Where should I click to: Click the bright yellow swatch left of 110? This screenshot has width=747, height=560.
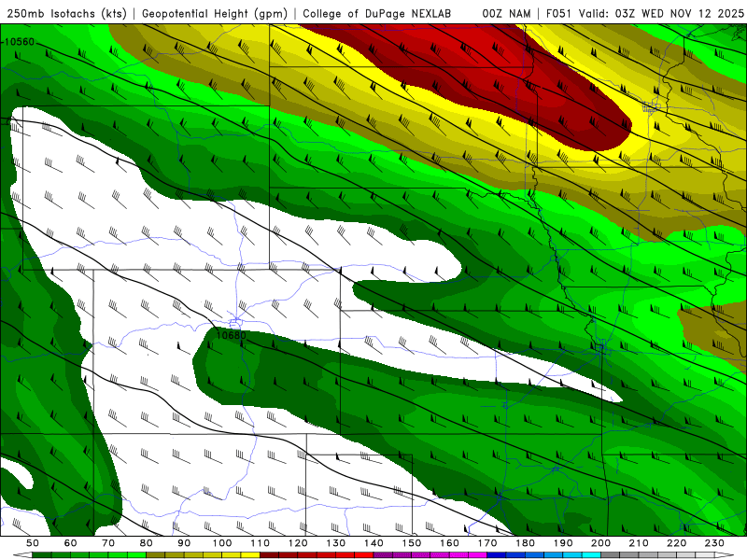click(x=250, y=555)
